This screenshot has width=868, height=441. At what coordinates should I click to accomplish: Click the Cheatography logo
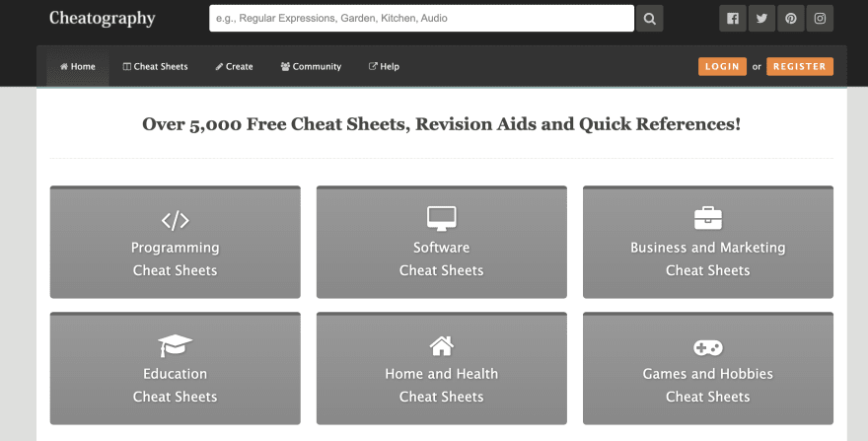[102, 19]
